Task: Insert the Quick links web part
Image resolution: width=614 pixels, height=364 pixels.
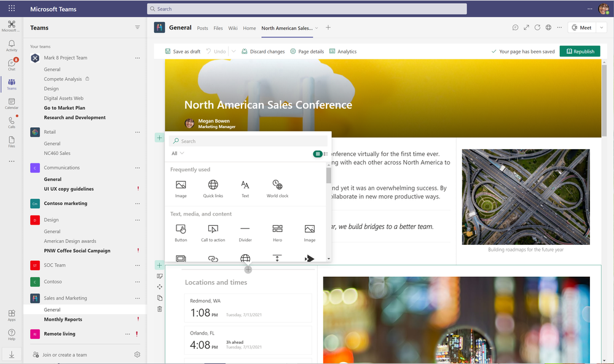Action: click(x=213, y=188)
